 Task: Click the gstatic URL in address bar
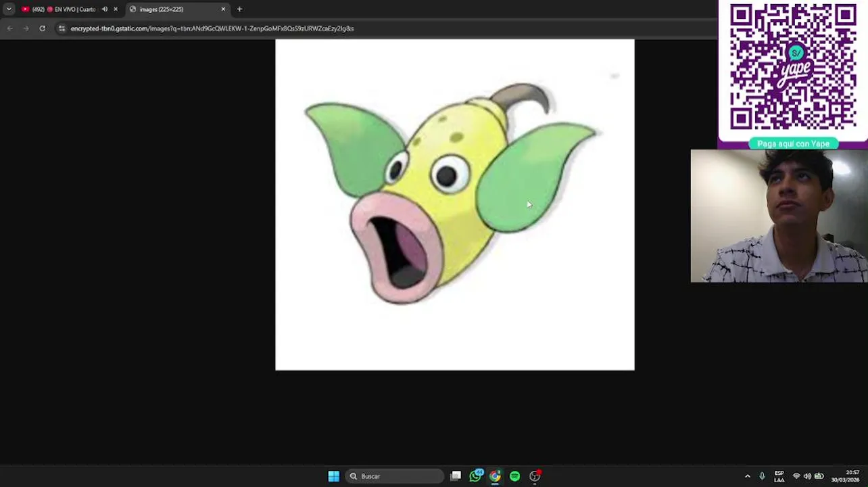pos(212,28)
